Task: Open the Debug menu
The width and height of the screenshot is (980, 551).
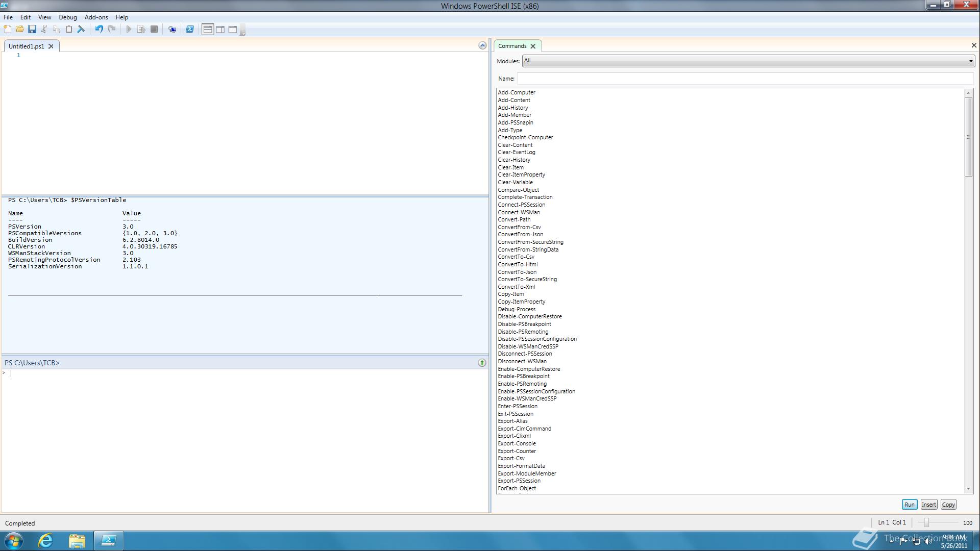Action: (x=68, y=17)
